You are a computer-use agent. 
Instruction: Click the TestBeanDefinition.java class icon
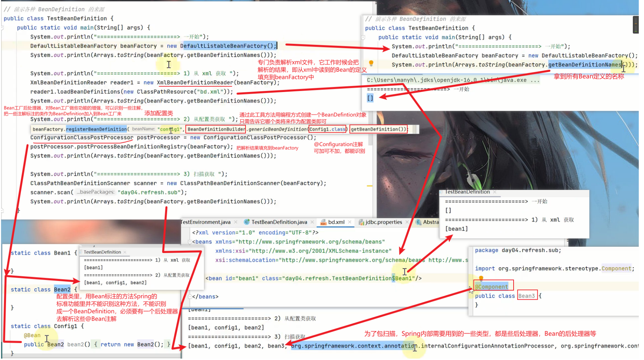tap(247, 222)
